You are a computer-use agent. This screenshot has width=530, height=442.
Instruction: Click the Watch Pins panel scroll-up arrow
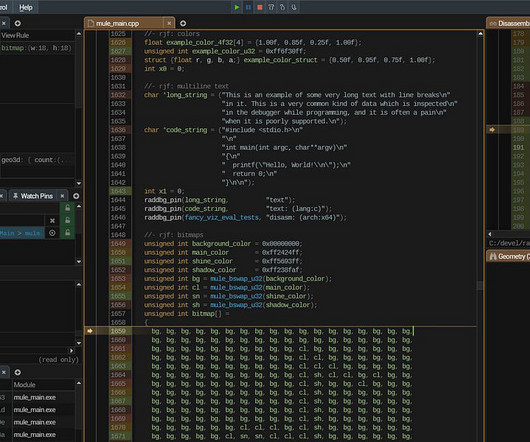79,206
